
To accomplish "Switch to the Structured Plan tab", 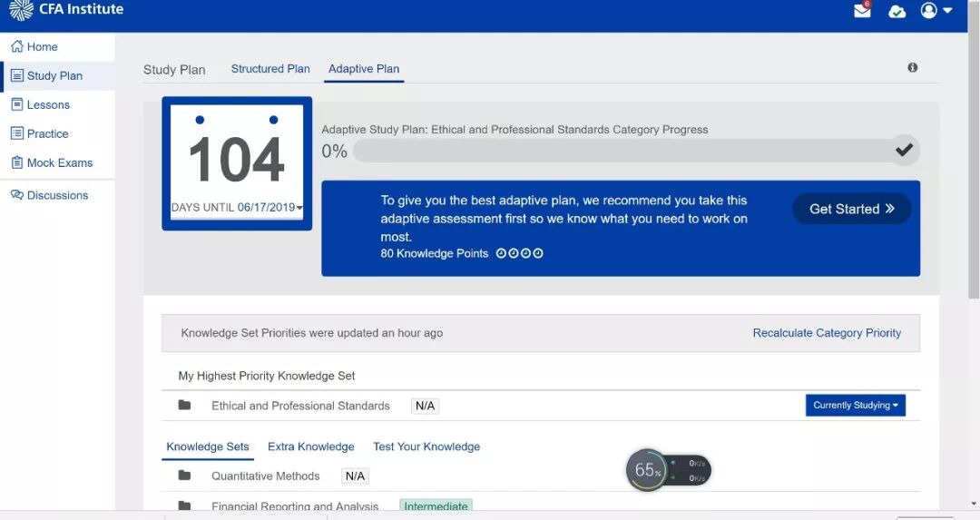I will (x=270, y=69).
